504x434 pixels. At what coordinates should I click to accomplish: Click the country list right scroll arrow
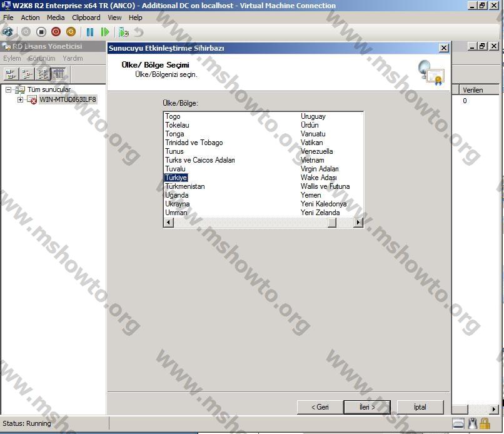(358, 222)
